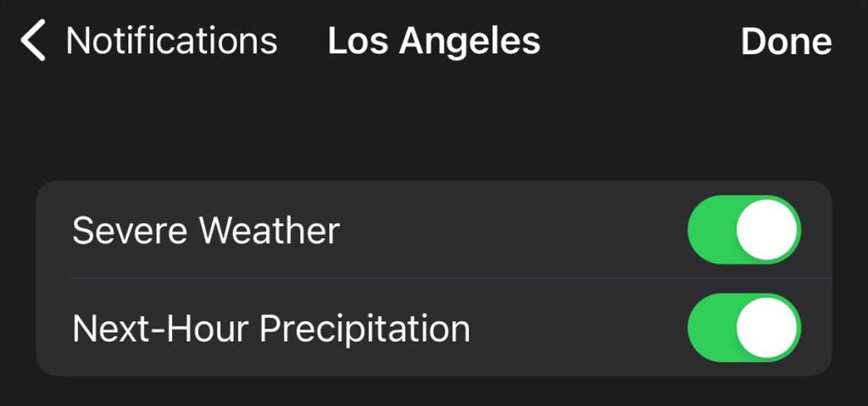Image resolution: width=868 pixels, height=406 pixels.
Task: Select the Severe Weather label text
Action: point(206,231)
